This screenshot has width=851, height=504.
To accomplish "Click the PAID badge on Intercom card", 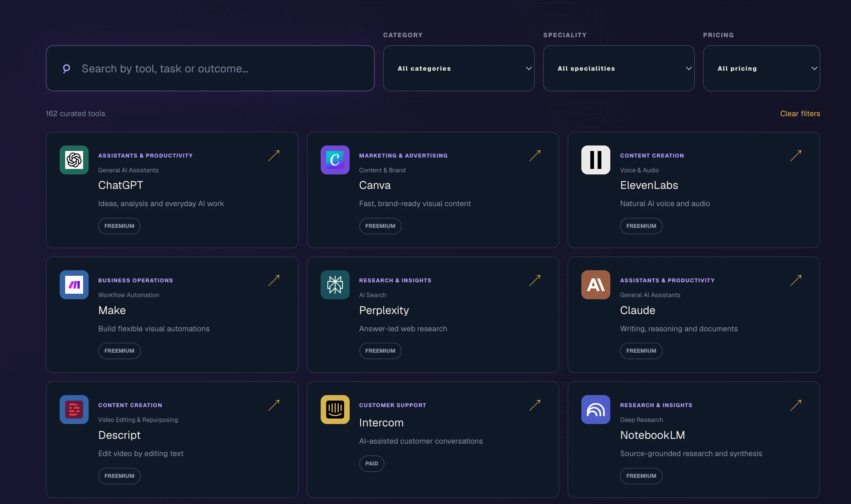I will [x=372, y=464].
